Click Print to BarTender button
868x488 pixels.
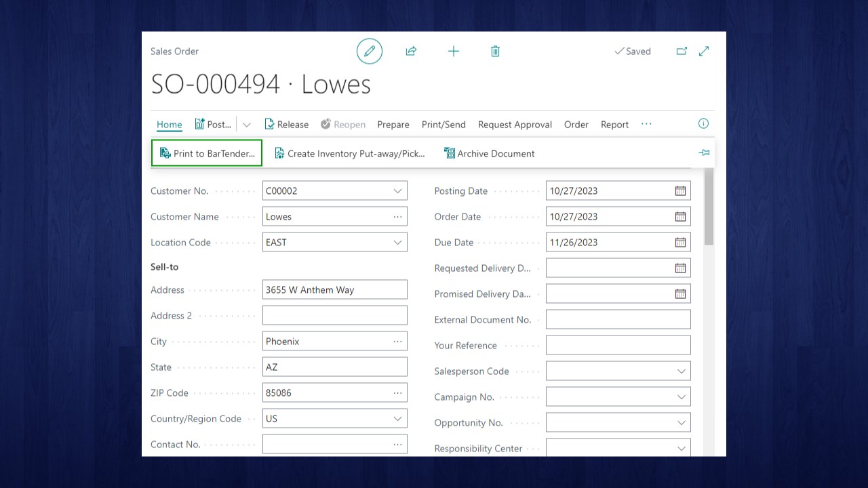[x=207, y=153]
